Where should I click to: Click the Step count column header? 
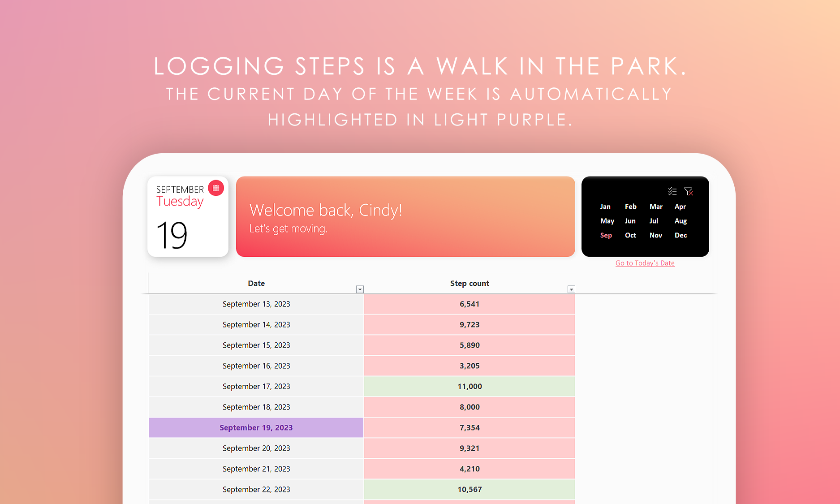pos(469,283)
